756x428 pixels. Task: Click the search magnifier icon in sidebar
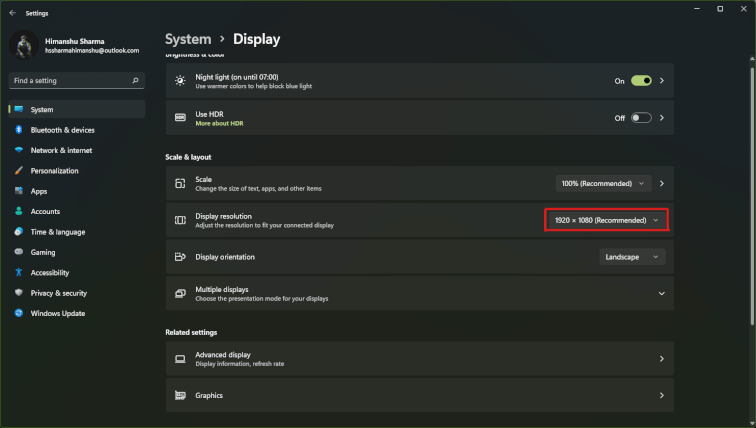point(135,80)
